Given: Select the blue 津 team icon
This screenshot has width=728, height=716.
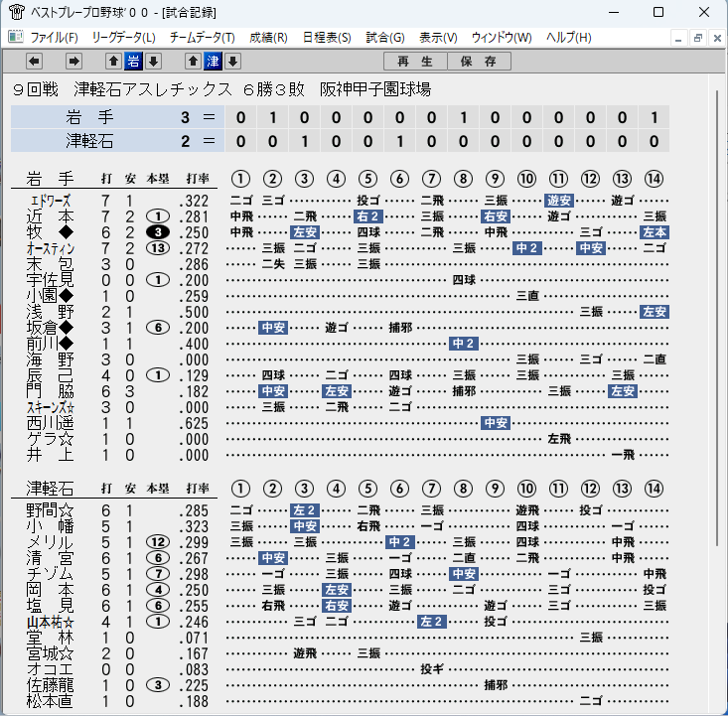Looking at the screenshot, I should (x=213, y=61).
